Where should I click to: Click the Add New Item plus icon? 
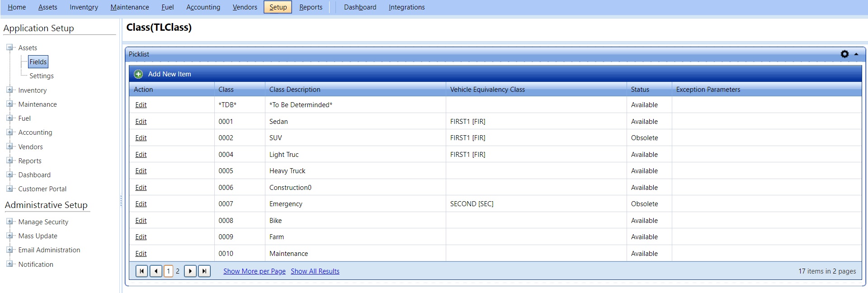pyautogui.click(x=138, y=74)
